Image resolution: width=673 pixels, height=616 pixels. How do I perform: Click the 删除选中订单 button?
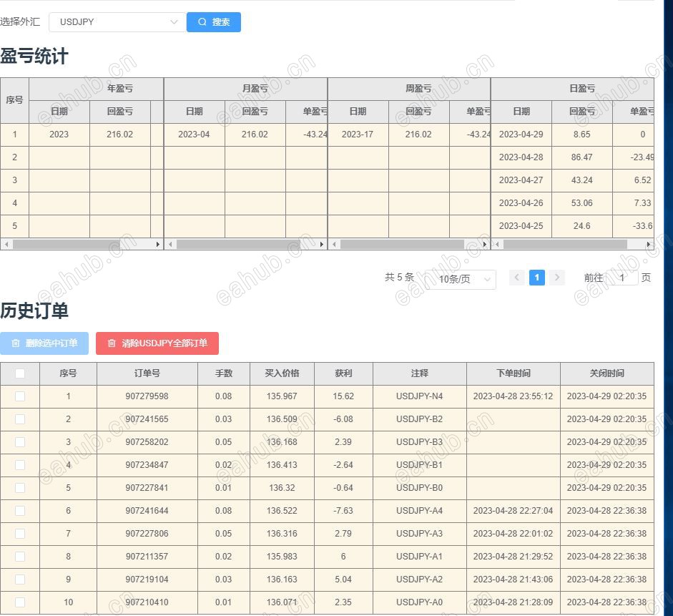[44, 343]
